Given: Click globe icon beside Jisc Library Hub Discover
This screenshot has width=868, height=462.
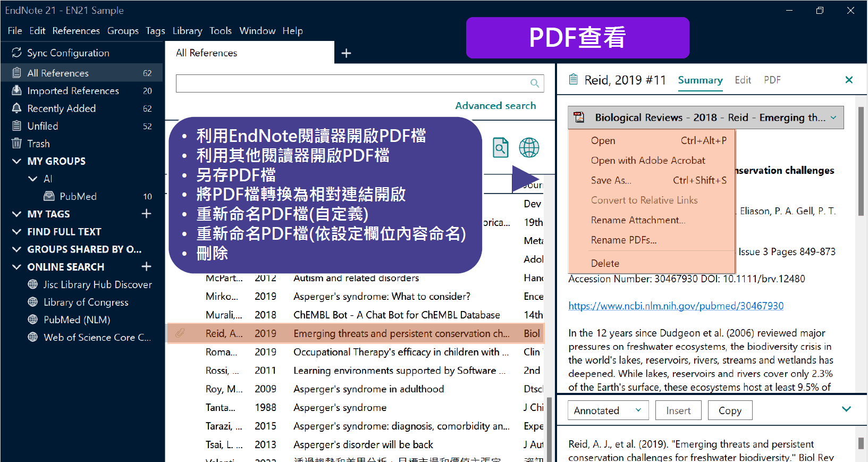Looking at the screenshot, I should coord(33,284).
